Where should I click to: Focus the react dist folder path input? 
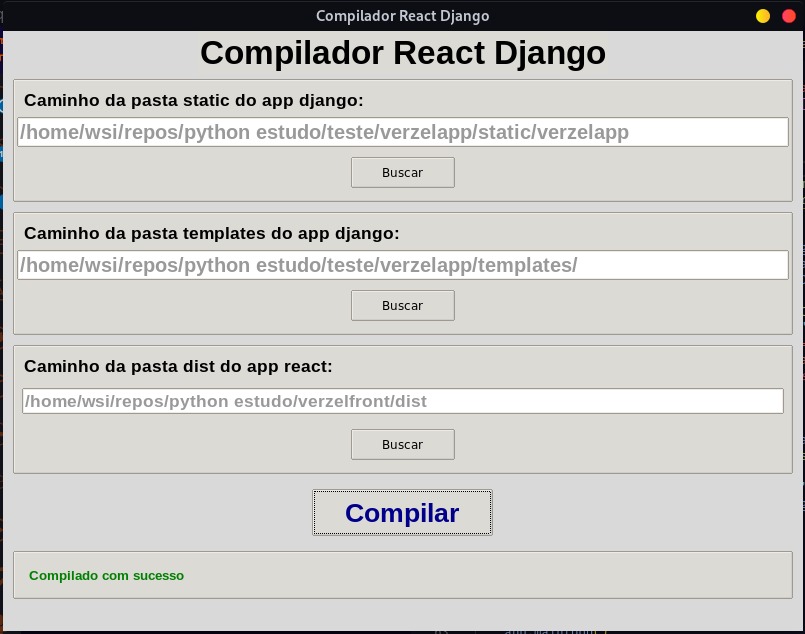click(x=402, y=401)
